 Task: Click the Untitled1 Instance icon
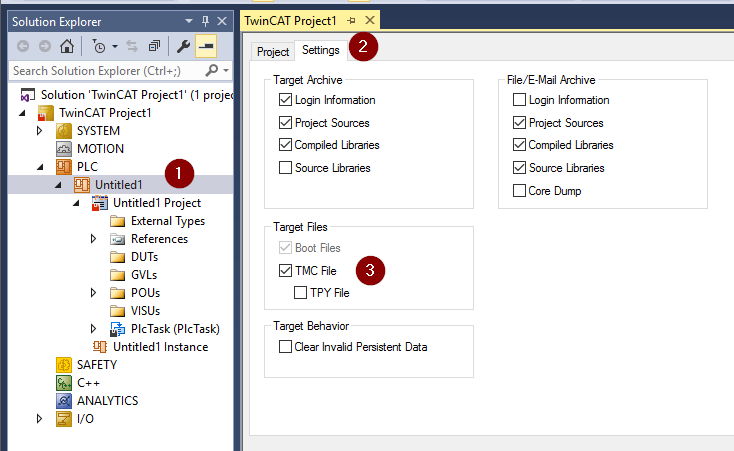(x=100, y=347)
